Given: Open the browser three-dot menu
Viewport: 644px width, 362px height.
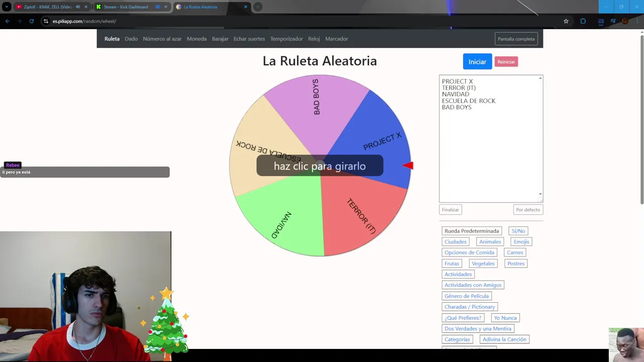Looking at the screenshot, I should click(636, 21).
